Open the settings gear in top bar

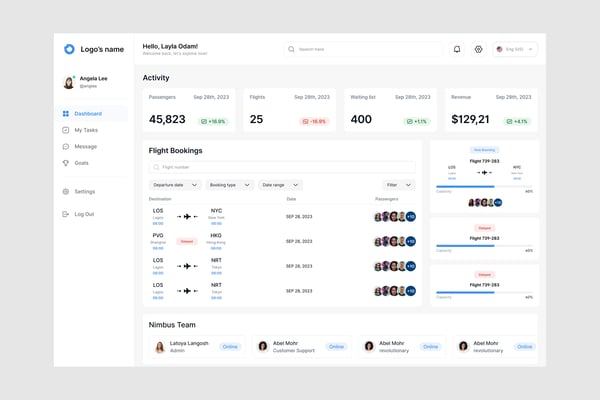pyautogui.click(x=478, y=49)
